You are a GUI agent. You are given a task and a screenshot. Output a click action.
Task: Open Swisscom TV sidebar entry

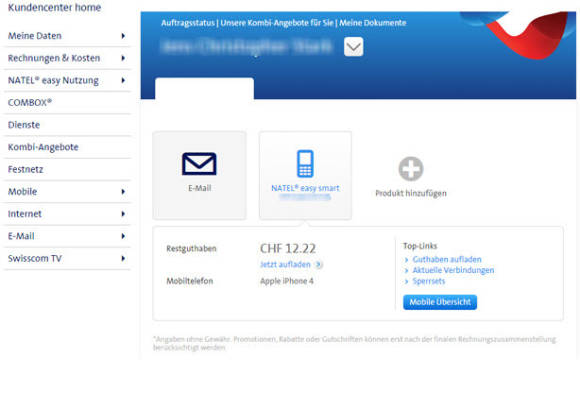point(35,258)
